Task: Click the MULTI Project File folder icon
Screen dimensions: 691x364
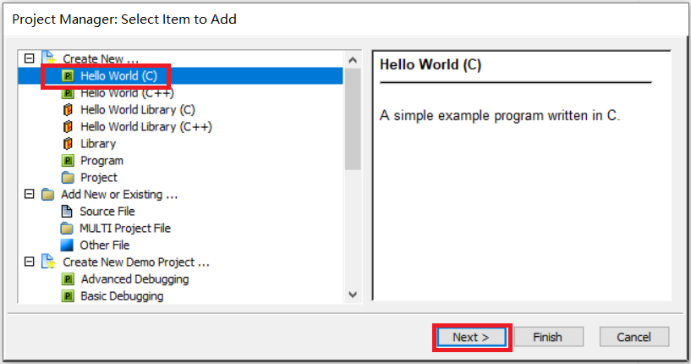Action: pyautogui.click(x=67, y=228)
